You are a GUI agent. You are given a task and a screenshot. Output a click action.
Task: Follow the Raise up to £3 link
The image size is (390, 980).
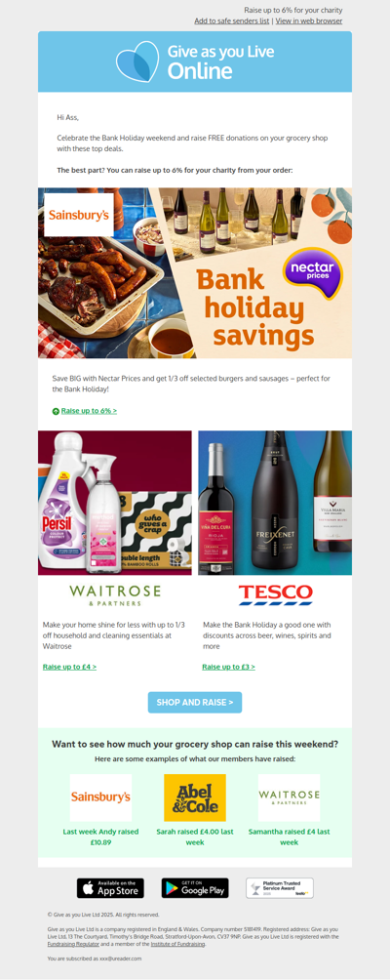pyautogui.click(x=228, y=667)
